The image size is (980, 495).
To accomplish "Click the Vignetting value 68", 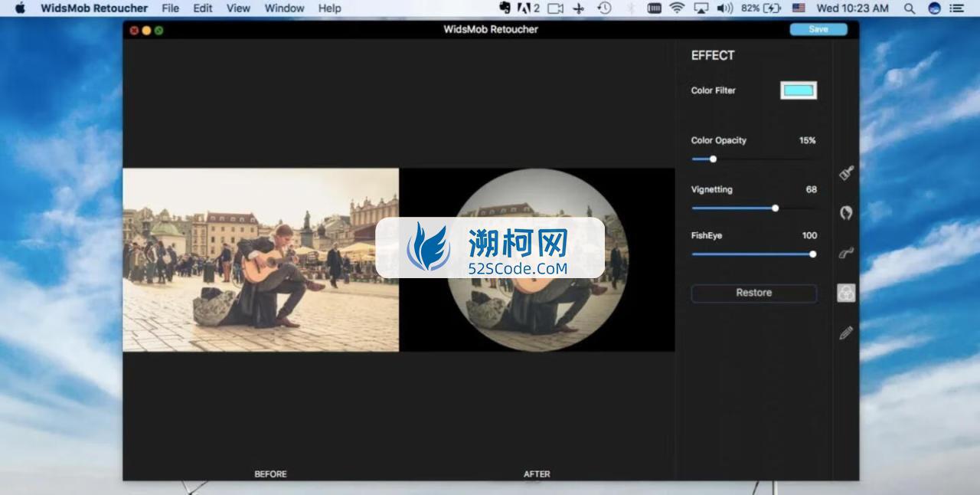I will point(812,189).
